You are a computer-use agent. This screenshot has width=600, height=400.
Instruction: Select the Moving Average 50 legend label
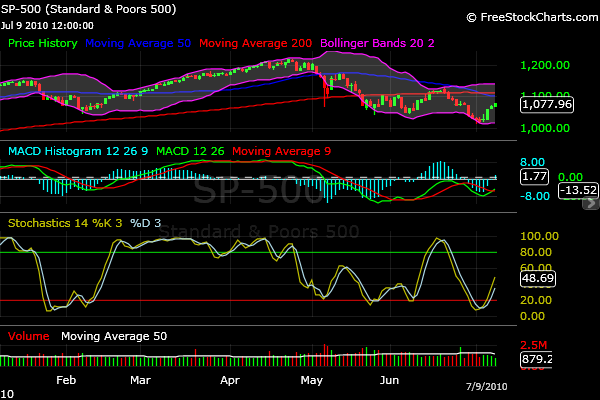tap(138, 43)
